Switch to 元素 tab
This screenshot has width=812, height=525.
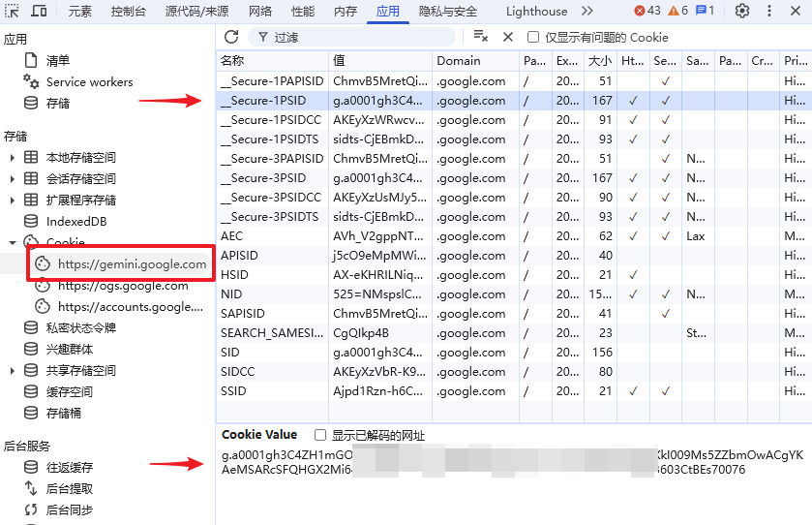(79, 11)
